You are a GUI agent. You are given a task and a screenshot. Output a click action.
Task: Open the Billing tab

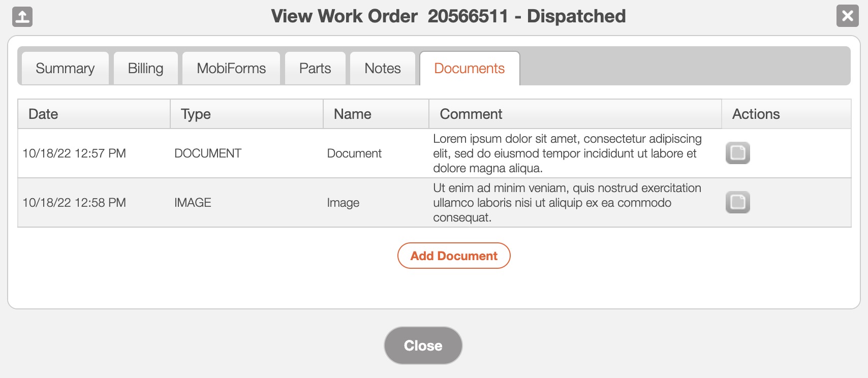click(145, 69)
